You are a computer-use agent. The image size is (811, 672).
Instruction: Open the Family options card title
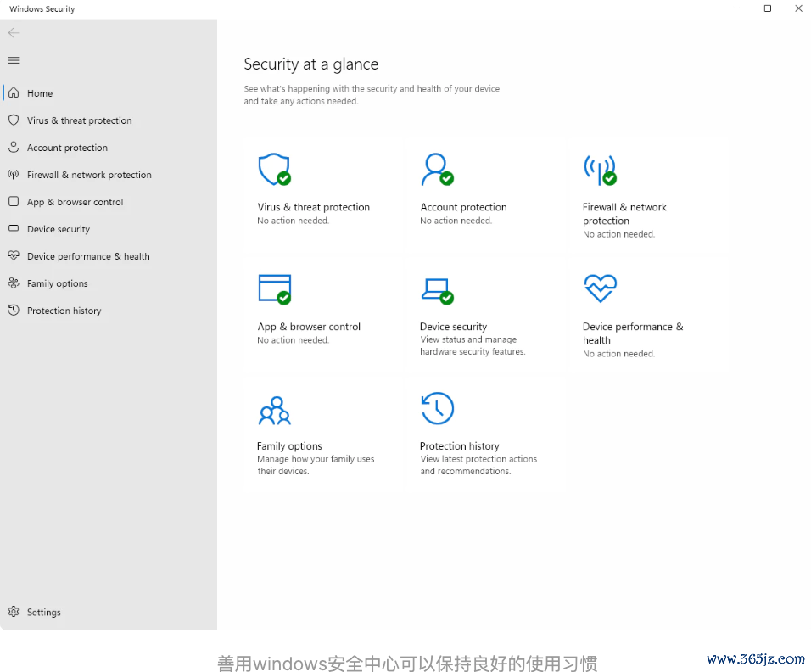click(289, 446)
